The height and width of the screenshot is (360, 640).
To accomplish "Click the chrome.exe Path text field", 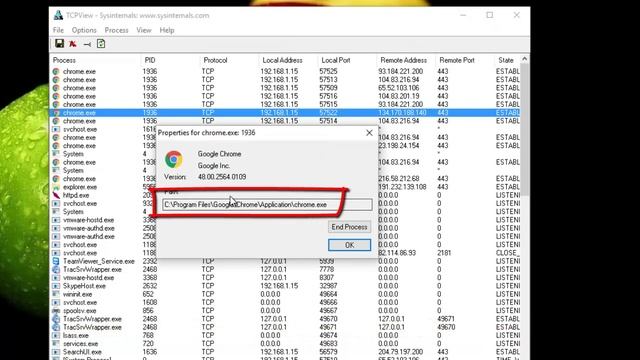I will [x=267, y=204].
